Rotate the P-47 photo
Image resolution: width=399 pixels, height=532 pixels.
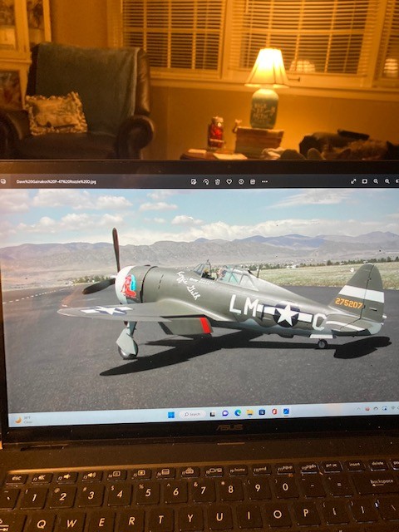point(205,181)
